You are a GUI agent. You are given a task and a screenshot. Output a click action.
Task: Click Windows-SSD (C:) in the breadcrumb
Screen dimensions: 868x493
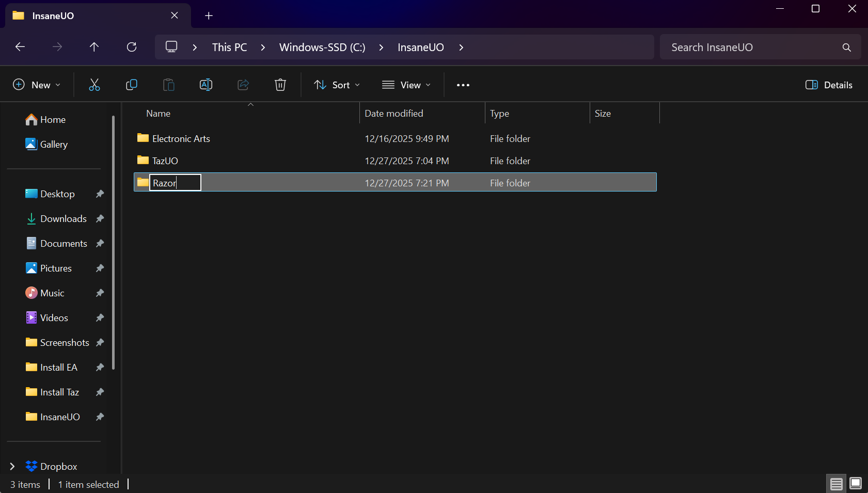(x=322, y=47)
